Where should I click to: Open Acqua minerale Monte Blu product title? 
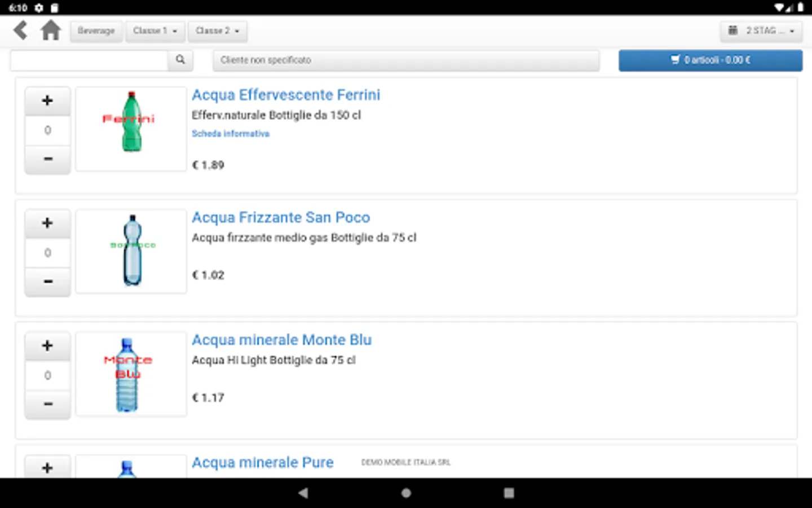click(x=281, y=340)
